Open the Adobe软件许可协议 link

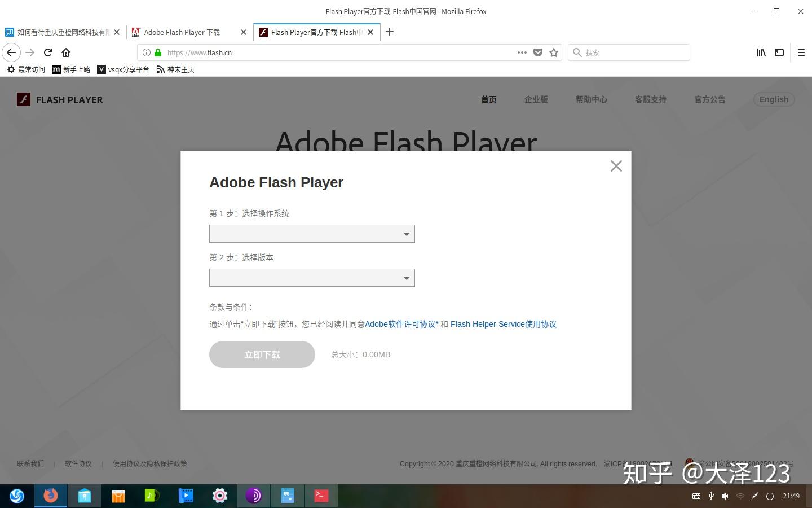pos(400,324)
